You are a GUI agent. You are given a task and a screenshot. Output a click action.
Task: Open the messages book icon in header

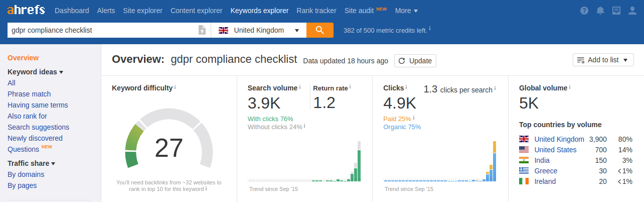(616, 11)
